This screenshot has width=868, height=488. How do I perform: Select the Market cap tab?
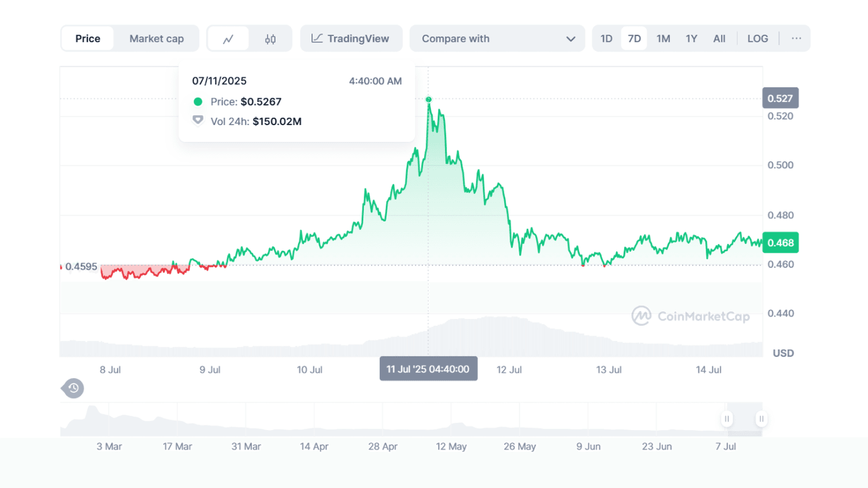157,39
